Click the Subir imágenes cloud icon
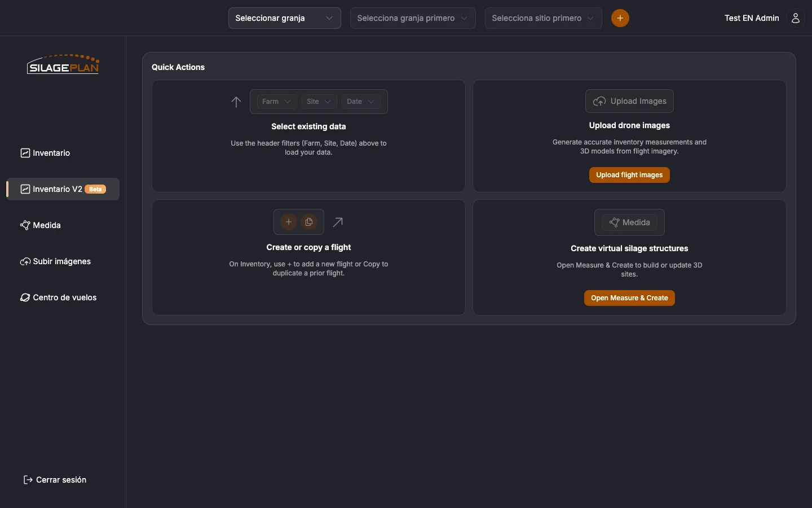 (x=25, y=261)
